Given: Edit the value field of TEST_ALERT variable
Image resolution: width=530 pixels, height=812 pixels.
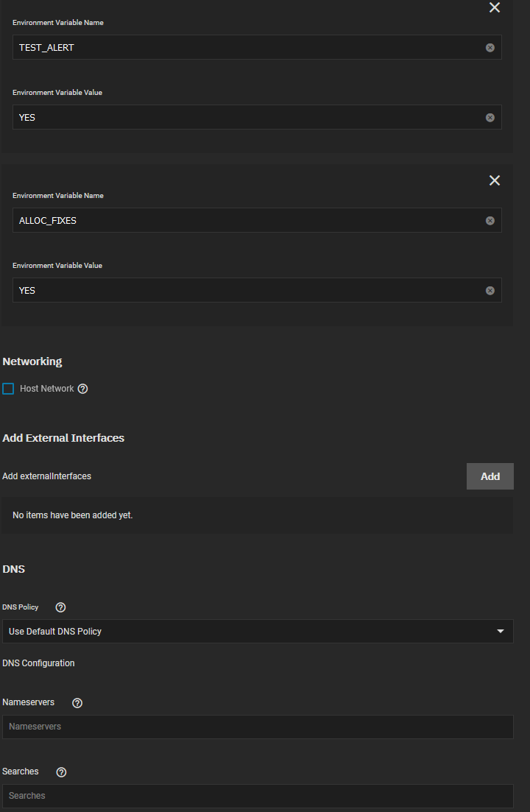Looking at the screenshot, I should (243, 118).
